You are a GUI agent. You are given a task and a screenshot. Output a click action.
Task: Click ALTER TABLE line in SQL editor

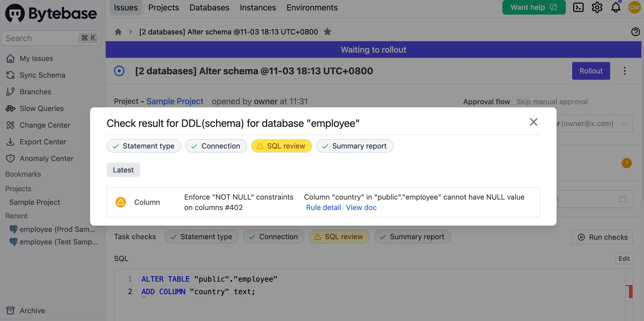pos(209,279)
